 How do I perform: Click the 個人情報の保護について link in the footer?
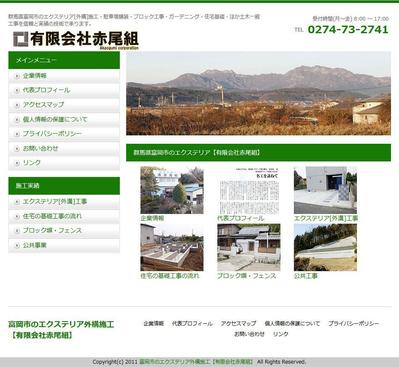click(292, 324)
